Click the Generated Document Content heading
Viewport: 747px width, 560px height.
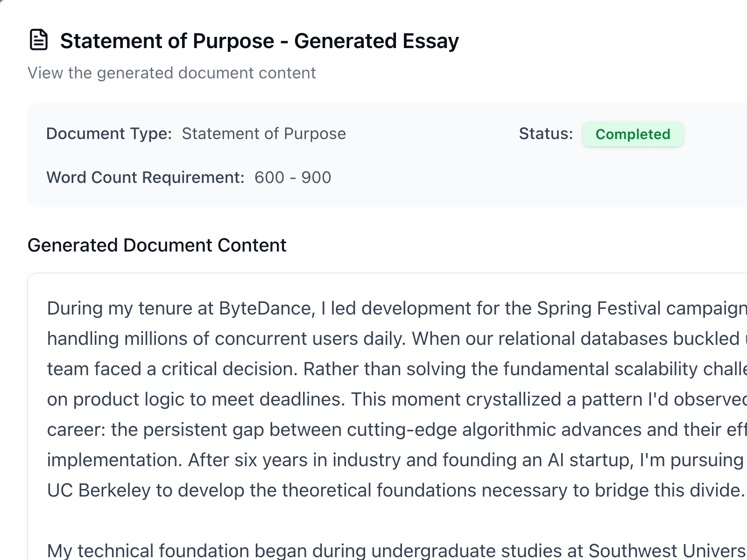point(157,245)
